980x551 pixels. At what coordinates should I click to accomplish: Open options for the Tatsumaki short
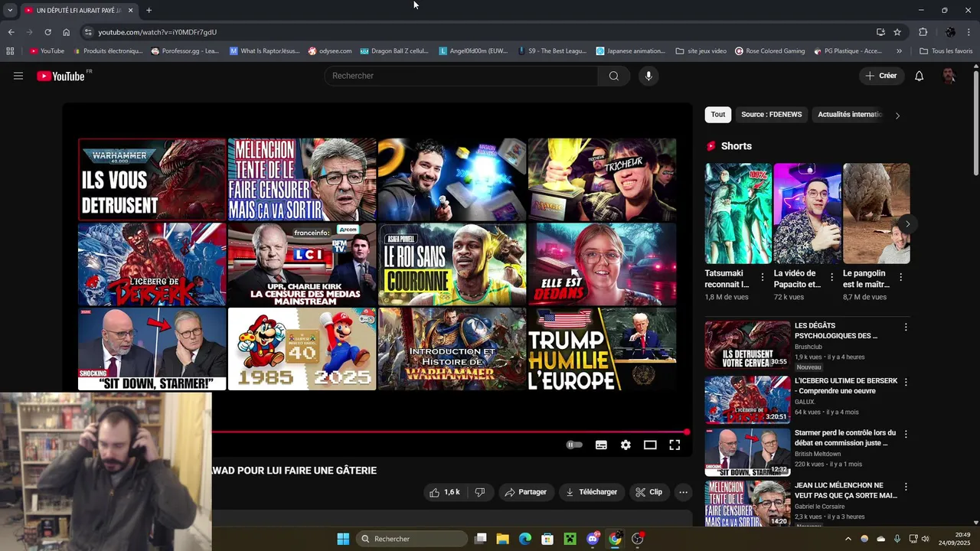tap(763, 277)
